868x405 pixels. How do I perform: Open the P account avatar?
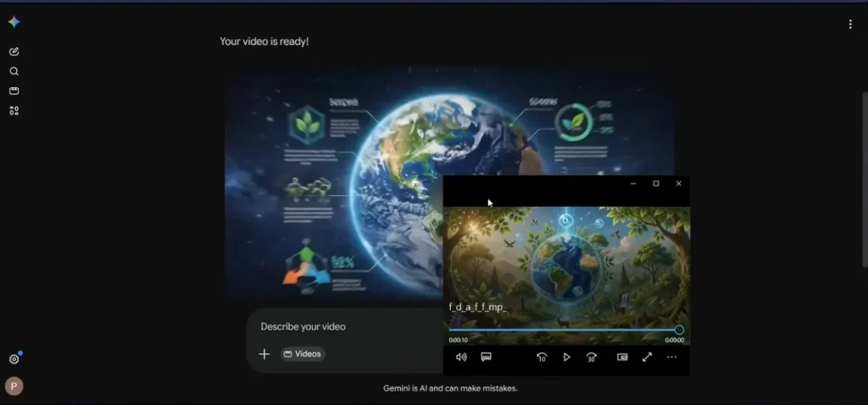pos(14,386)
